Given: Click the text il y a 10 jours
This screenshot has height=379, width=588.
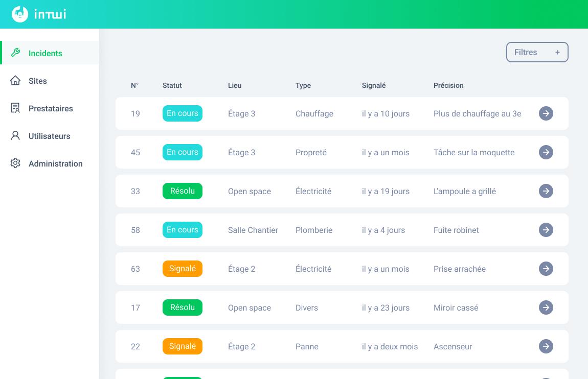Looking at the screenshot, I should pyautogui.click(x=386, y=113).
